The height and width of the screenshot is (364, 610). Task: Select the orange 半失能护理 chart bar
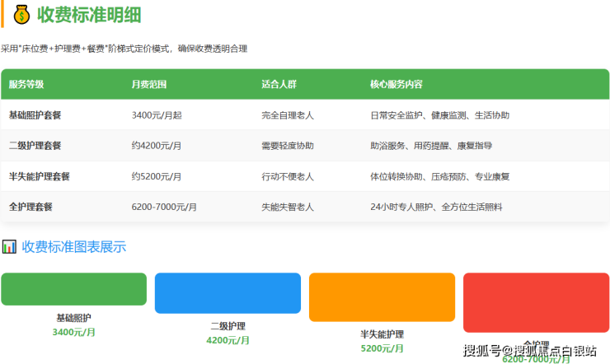point(382,296)
